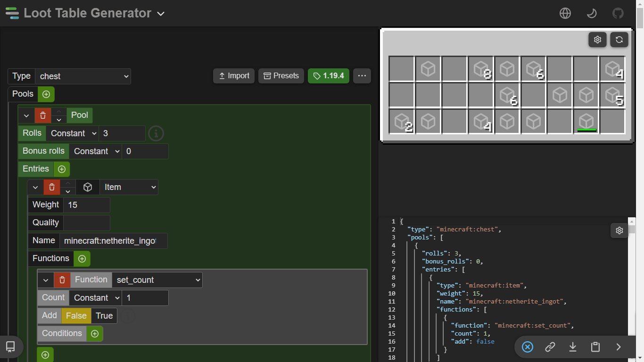
Task: Open the Presets list
Action: point(281,76)
